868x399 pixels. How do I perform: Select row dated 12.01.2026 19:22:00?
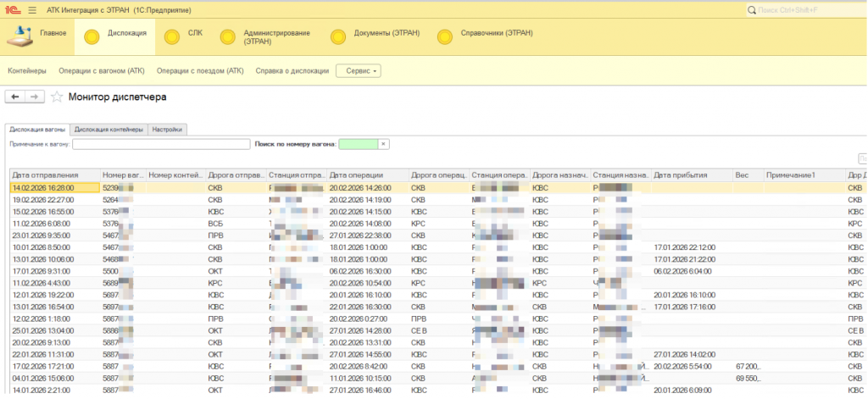(x=438, y=295)
